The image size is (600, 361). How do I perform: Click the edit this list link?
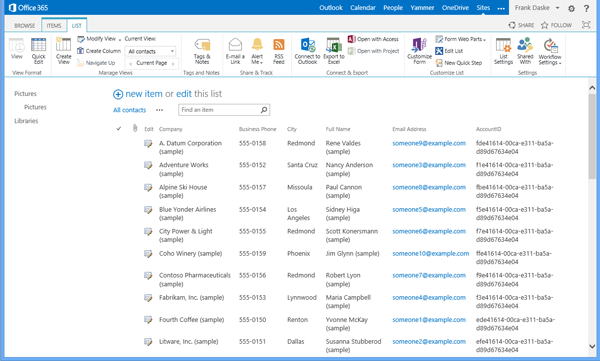(x=184, y=94)
